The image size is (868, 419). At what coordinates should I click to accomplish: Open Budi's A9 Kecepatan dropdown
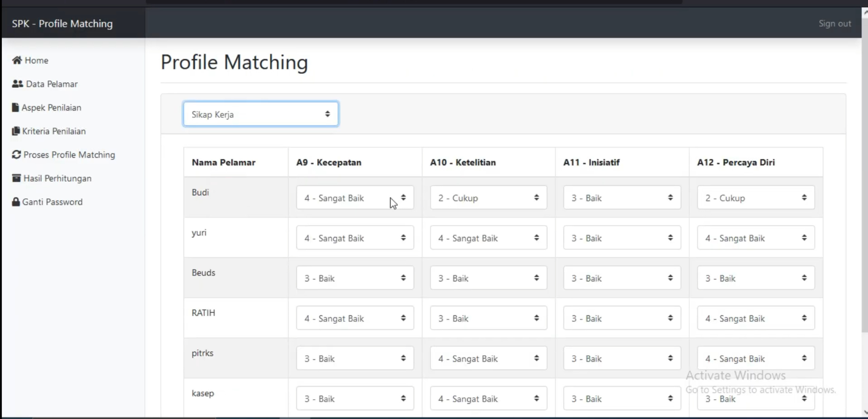(355, 197)
